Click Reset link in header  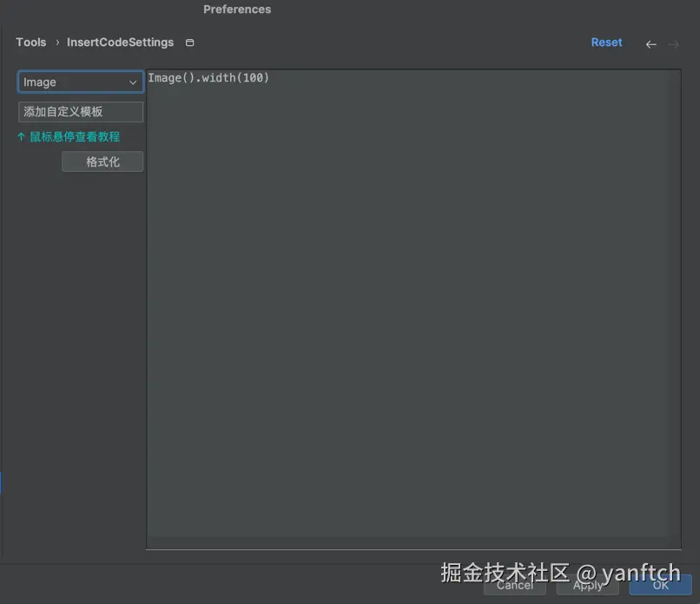606,43
